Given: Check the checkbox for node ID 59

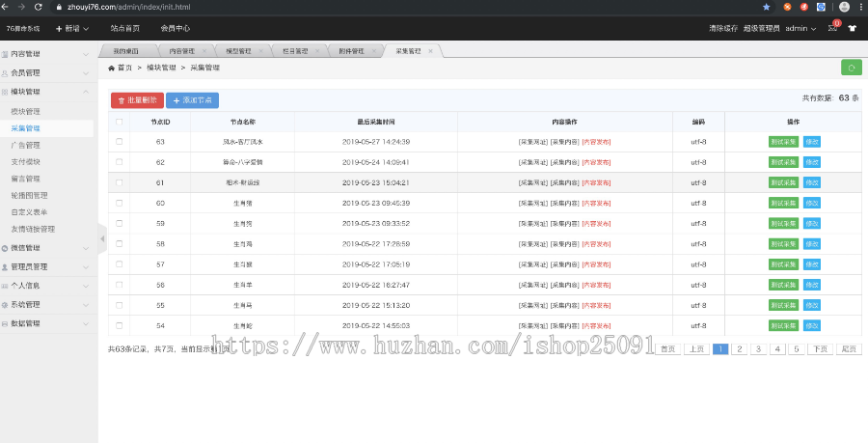Looking at the screenshot, I should pos(119,224).
